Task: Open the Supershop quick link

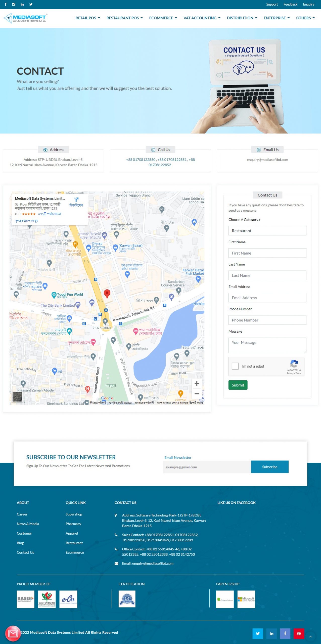Action: tap(74, 514)
